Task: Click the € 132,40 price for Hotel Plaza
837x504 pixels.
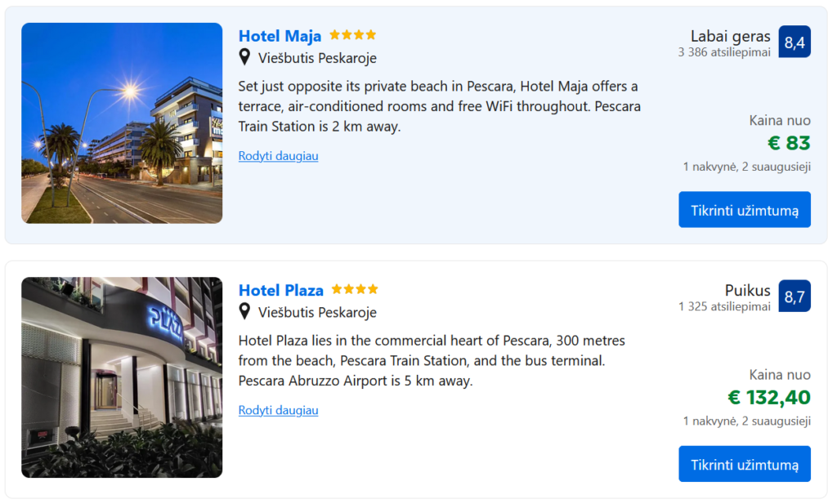Action: 769,398
